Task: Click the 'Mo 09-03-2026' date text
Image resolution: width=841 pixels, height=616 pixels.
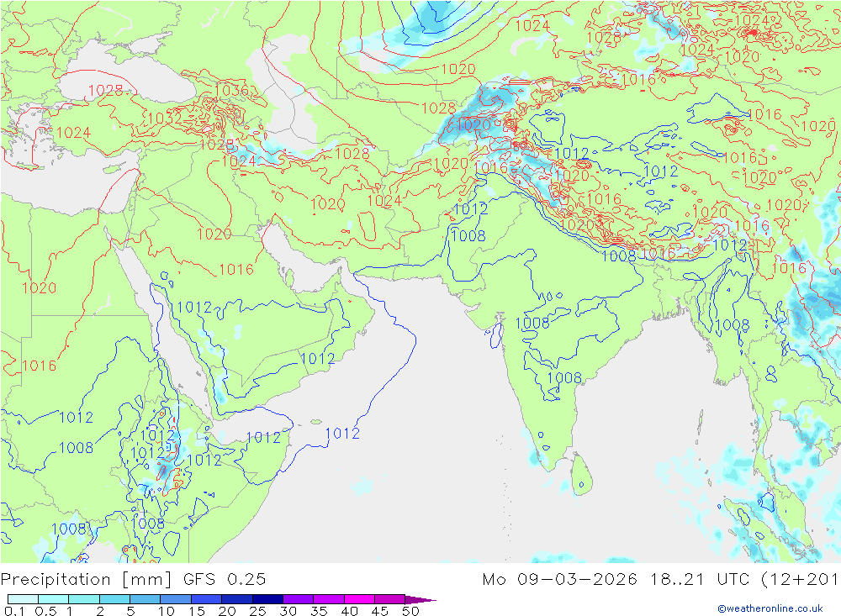Action: click(x=559, y=580)
